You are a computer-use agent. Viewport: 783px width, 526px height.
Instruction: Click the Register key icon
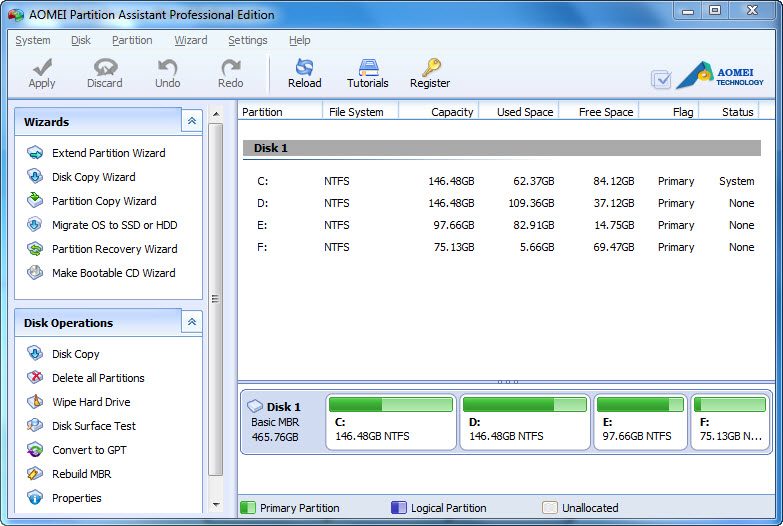[430, 67]
